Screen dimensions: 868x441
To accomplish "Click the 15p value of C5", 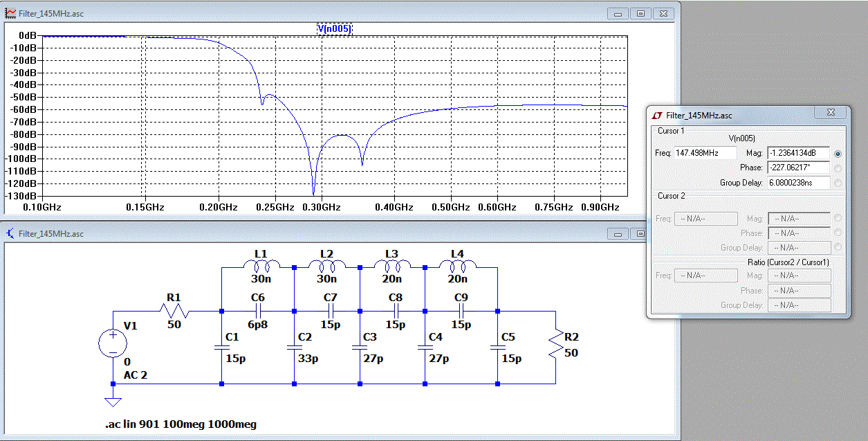I will (x=512, y=359).
